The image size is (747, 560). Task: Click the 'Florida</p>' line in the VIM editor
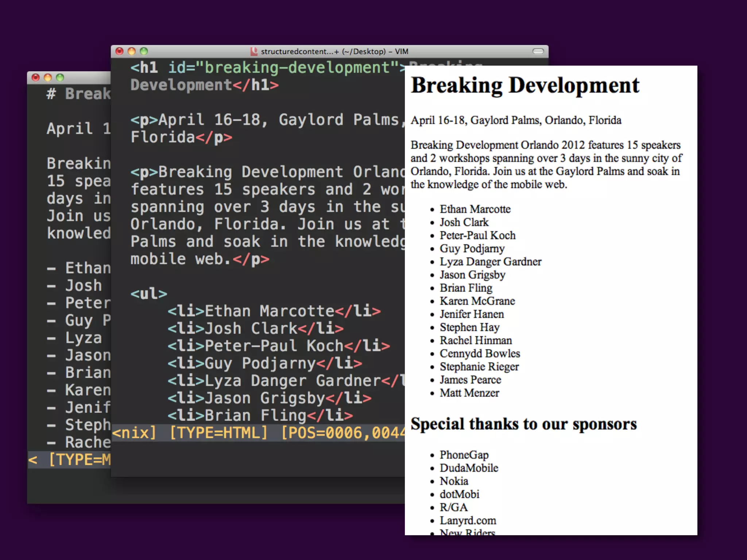pyautogui.click(x=181, y=137)
